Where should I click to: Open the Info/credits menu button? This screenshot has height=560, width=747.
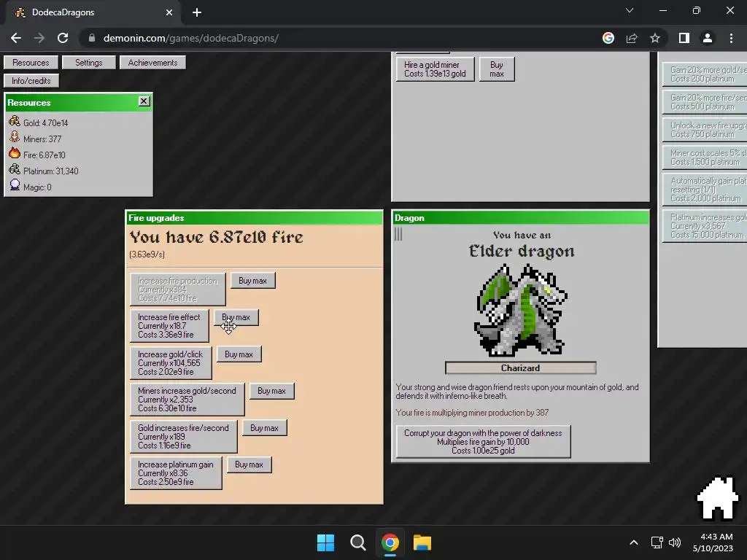31,80
